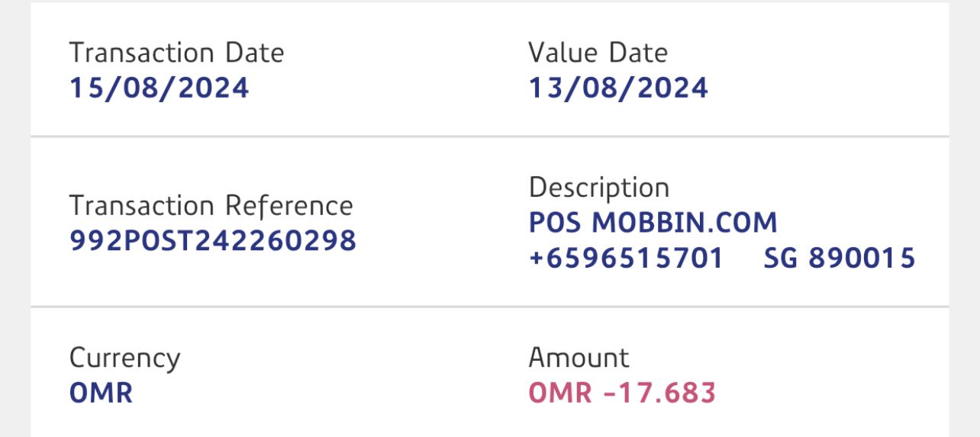Viewport: 980px width, 437px height.
Task: Click the divider line above the Currency row
Action: [x=488, y=307]
